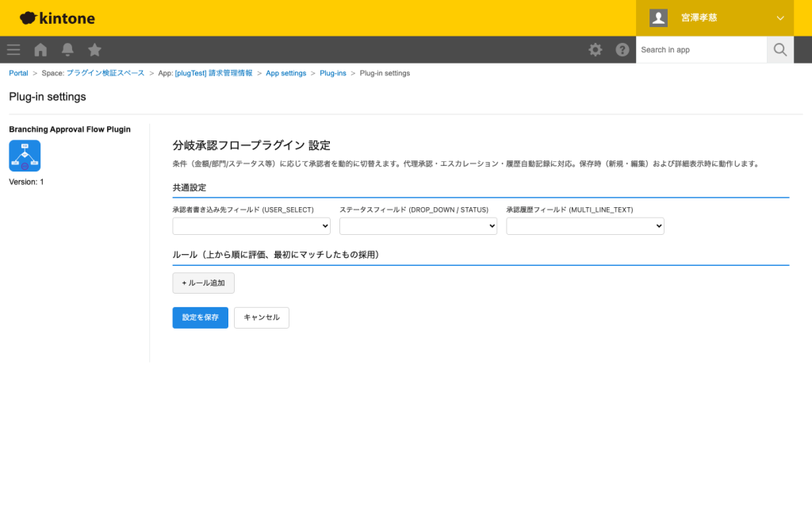Add a rule with +ルール追加
The width and height of the screenshot is (812, 508).
coord(203,283)
